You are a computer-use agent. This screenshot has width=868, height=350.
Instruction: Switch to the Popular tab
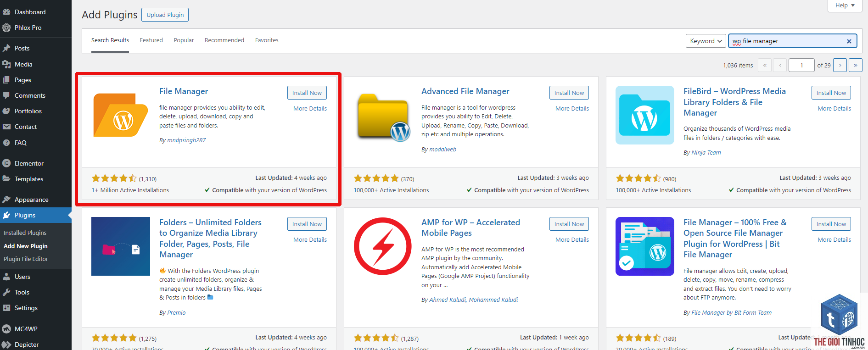click(184, 40)
